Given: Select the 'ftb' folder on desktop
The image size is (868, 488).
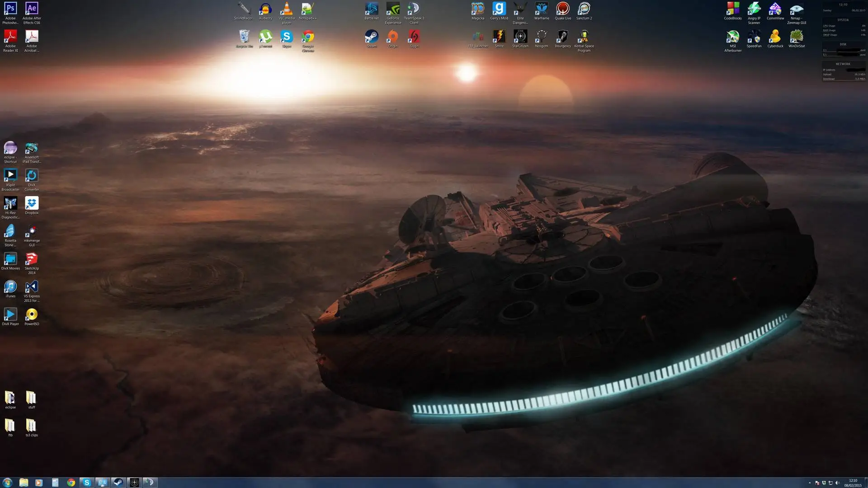Looking at the screenshot, I should tap(10, 428).
